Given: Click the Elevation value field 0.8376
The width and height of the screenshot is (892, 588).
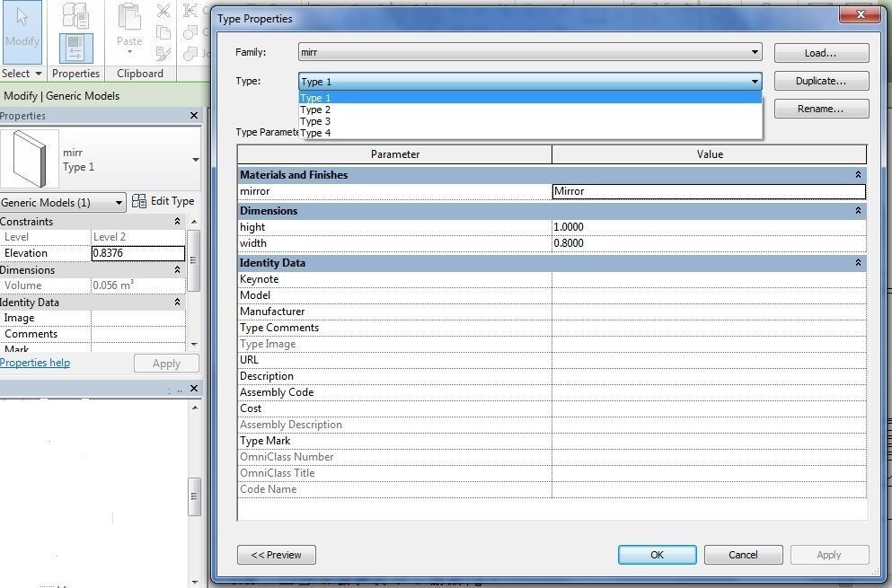Looking at the screenshot, I should pos(138,253).
